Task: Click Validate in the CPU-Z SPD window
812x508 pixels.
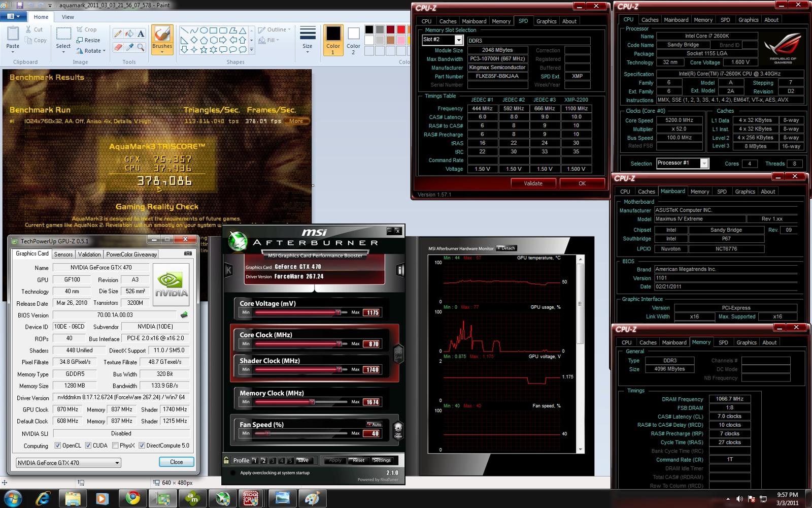Action: click(533, 183)
